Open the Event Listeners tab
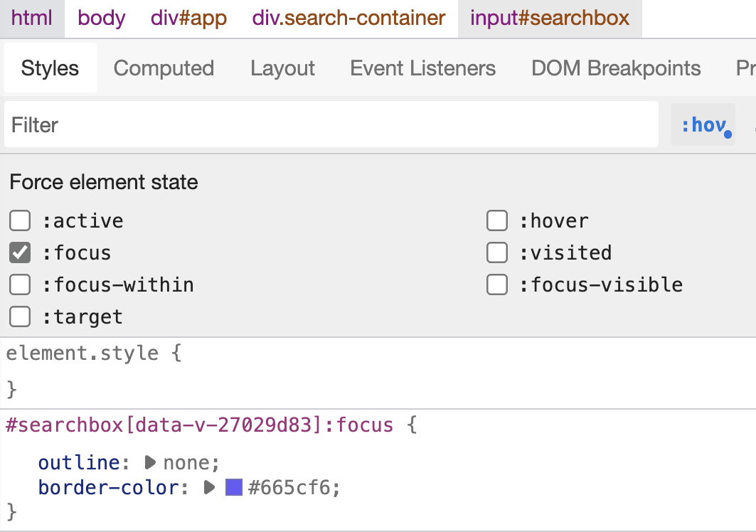Screen dimensions: 756x532 point(422,68)
